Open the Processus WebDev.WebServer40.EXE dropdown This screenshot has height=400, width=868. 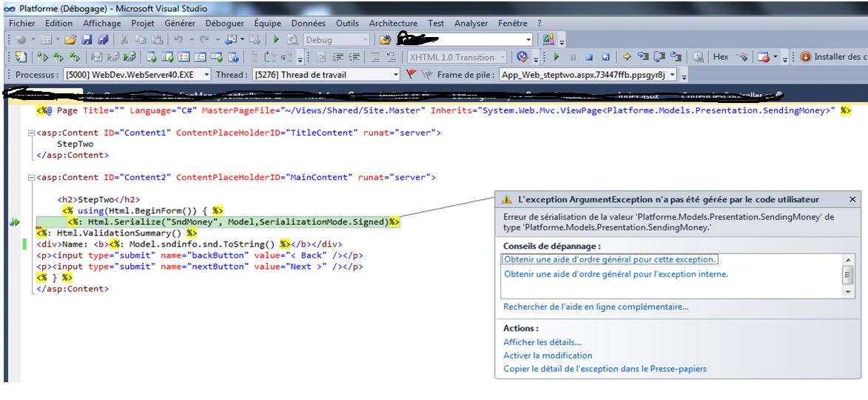coord(207,74)
